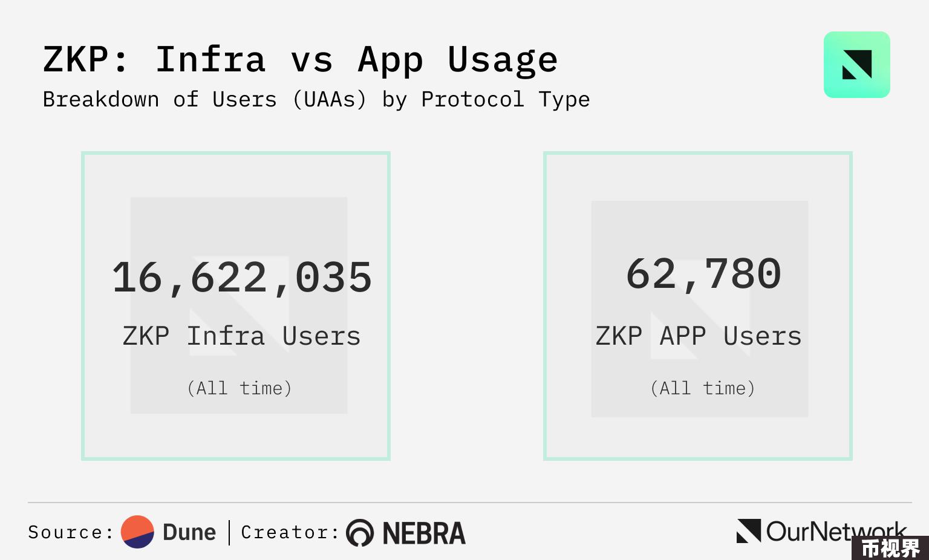Click the watermark inside APP Users card

[x=700, y=309]
